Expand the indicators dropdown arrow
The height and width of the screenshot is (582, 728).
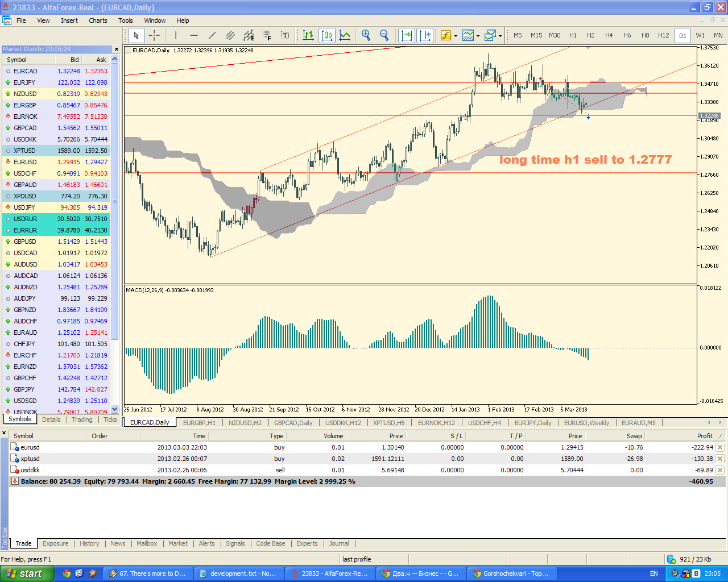456,36
